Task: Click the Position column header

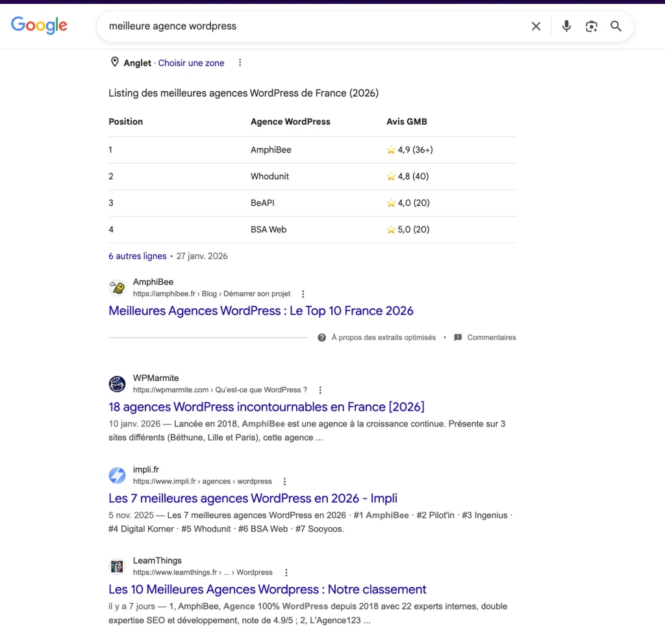Action: 125,121
